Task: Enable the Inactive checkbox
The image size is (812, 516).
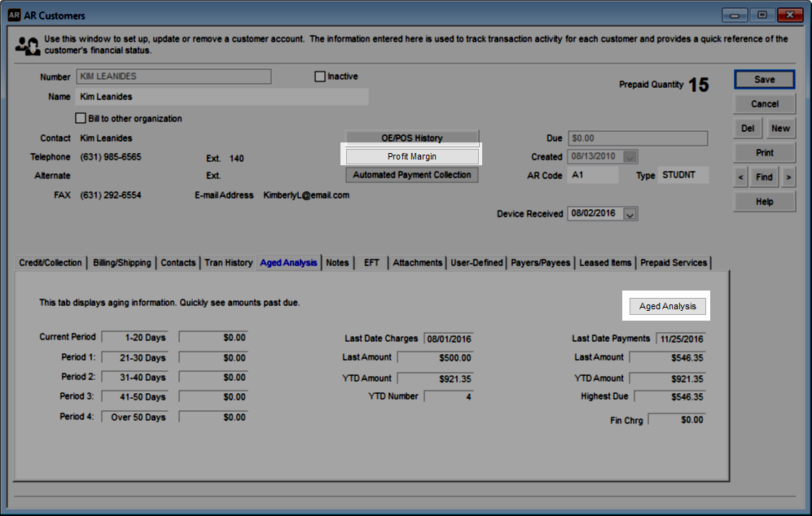Action: [320, 76]
